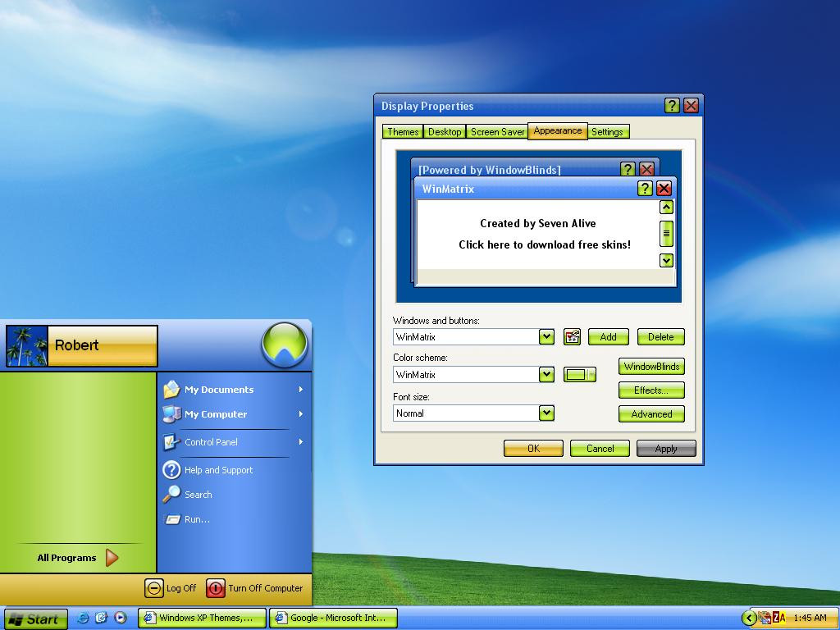This screenshot has width=840, height=630.
Task: Open the Effects... dialog
Action: pyautogui.click(x=651, y=390)
